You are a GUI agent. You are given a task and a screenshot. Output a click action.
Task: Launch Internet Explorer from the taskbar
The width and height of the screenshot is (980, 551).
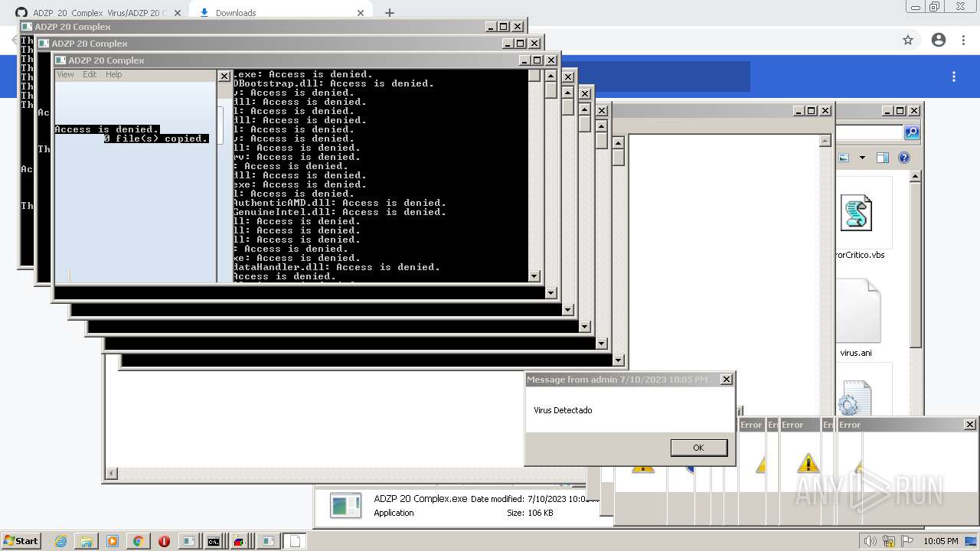pyautogui.click(x=61, y=541)
